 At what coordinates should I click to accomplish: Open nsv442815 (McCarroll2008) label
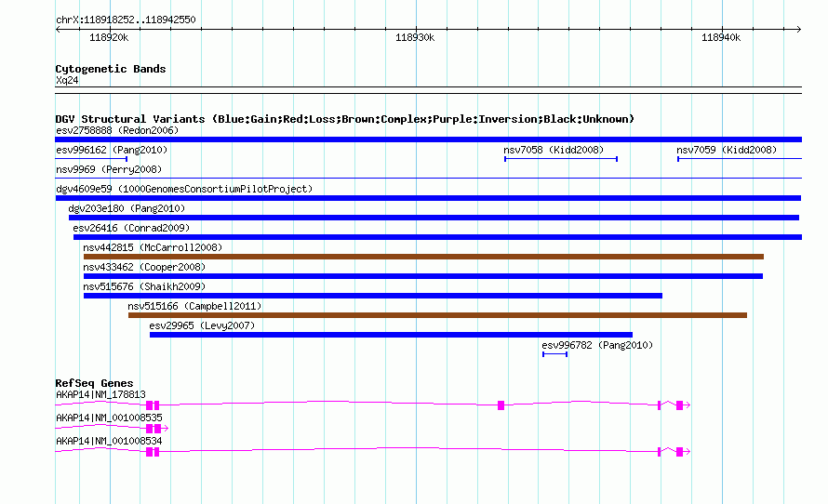click(x=153, y=247)
